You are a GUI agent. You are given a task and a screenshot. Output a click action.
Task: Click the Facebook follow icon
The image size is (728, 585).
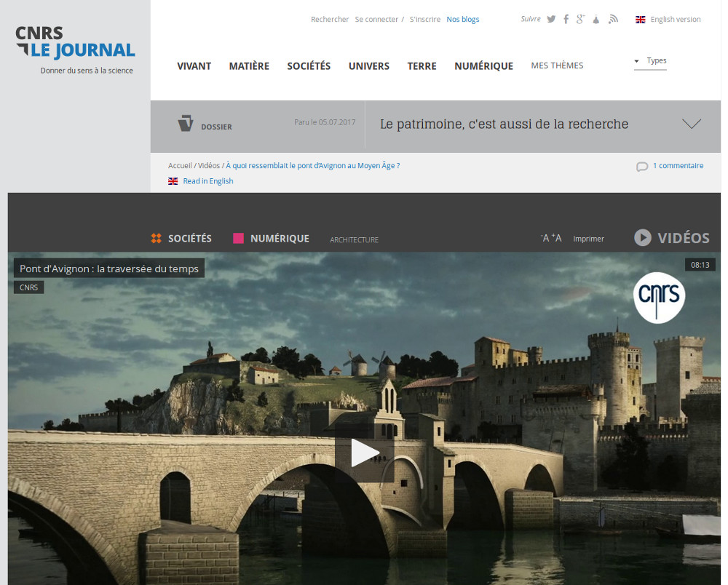coord(566,20)
